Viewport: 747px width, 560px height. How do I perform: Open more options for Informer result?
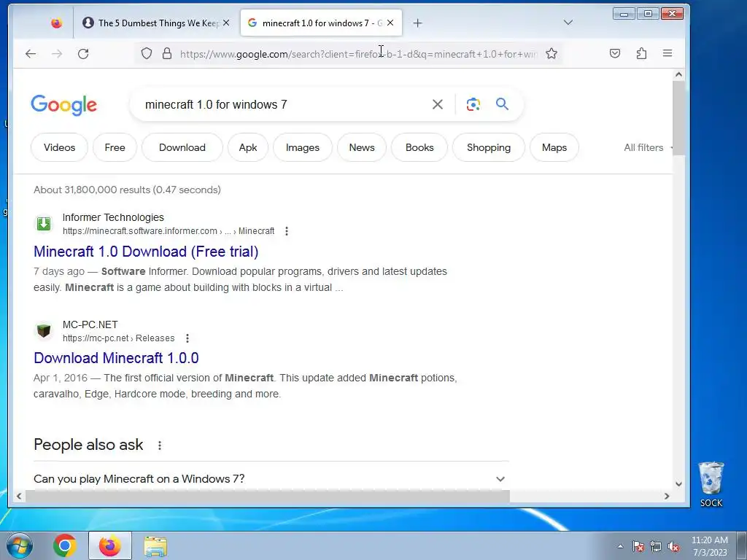tap(286, 231)
